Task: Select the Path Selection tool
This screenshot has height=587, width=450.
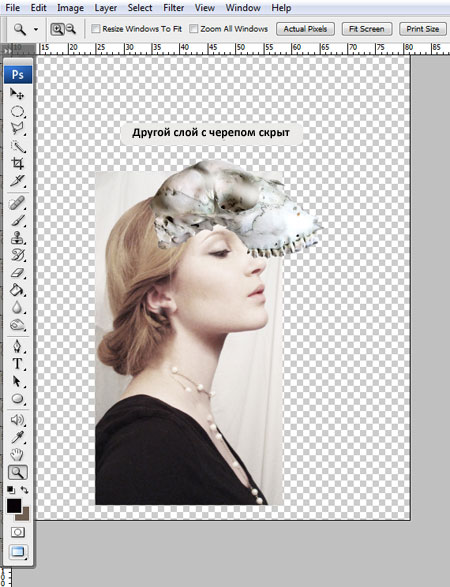Action: click(17, 381)
